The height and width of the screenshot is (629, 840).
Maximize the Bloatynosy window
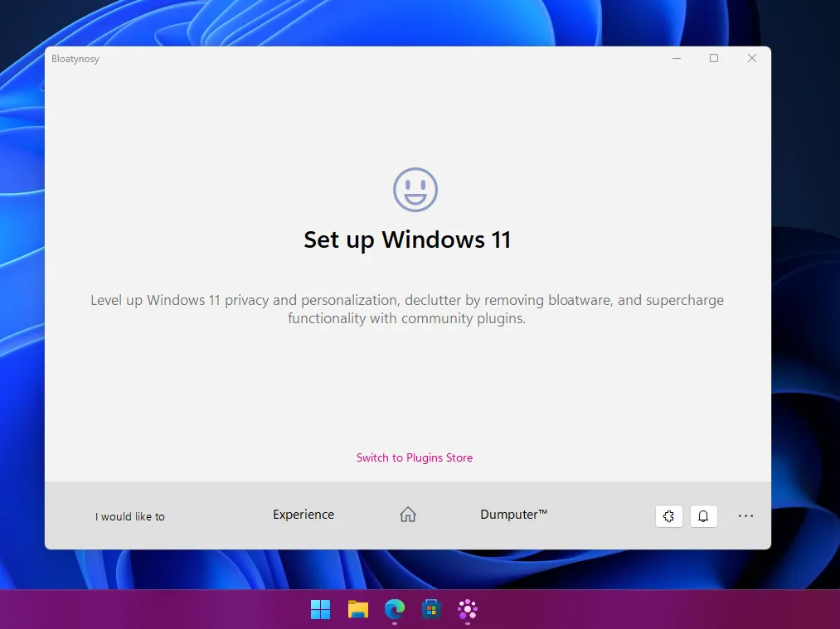[714, 58]
